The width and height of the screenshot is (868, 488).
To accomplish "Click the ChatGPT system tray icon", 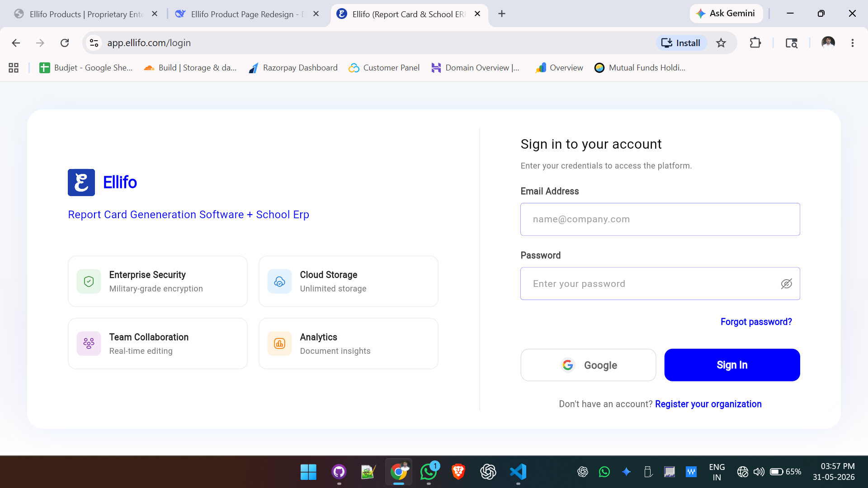I will click(583, 472).
